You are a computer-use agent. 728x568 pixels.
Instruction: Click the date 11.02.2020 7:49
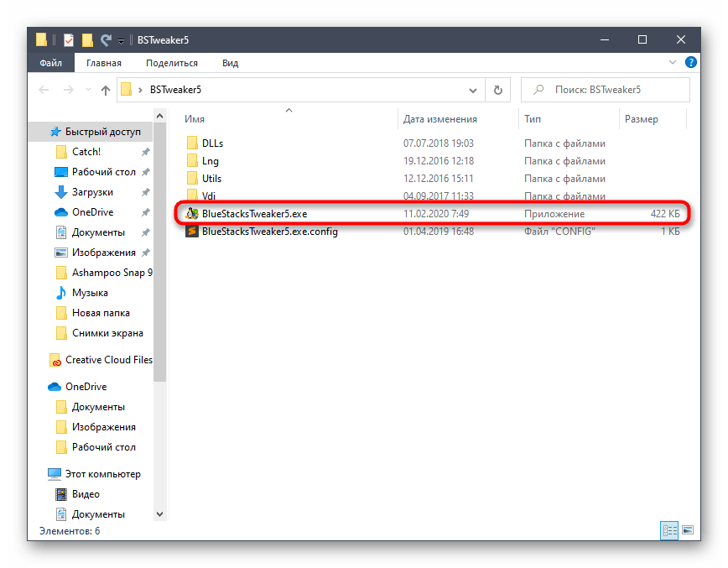436,214
